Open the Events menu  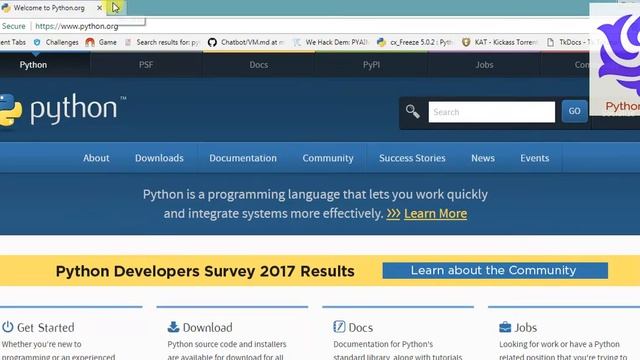click(535, 158)
